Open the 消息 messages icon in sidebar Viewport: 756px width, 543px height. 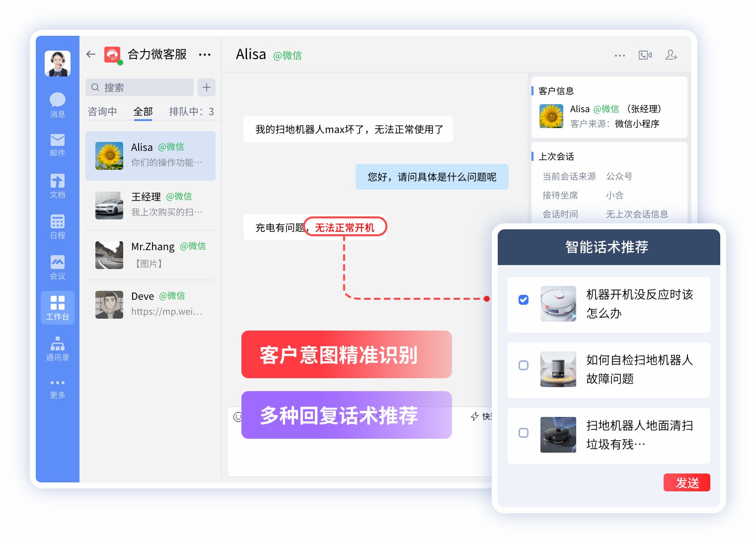(x=57, y=105)
